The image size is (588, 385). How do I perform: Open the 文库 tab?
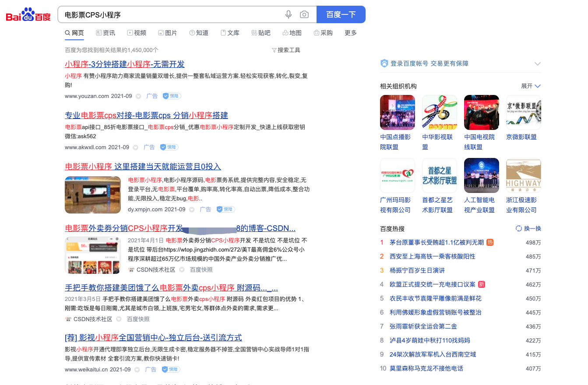point(230,33)
